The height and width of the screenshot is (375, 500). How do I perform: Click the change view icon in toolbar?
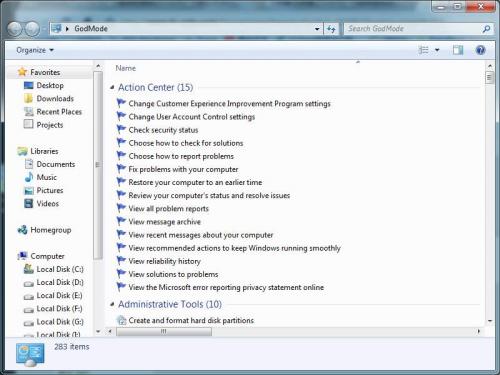(x=423, y=50)
